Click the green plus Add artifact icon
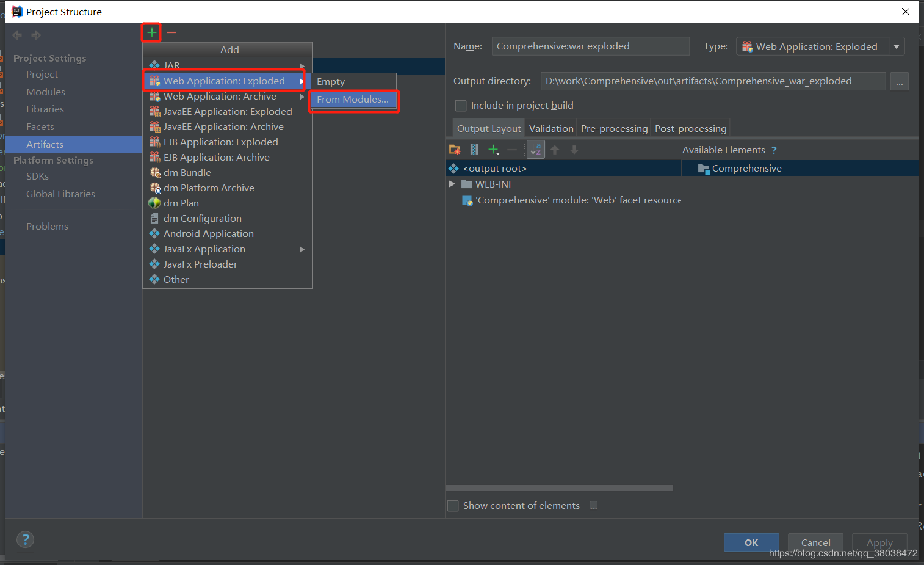Image resolution: width=924 pixels, height=565 pixels. tap(152, 32)
